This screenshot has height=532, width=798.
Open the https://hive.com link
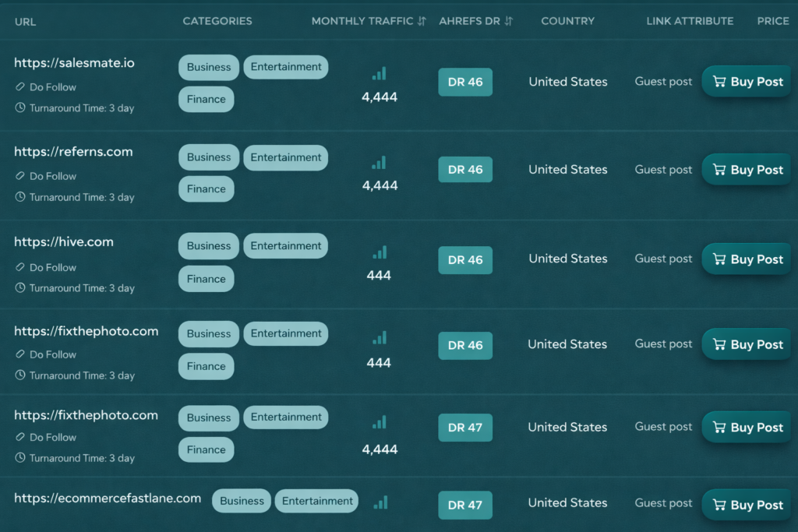(x=64, y=241)
